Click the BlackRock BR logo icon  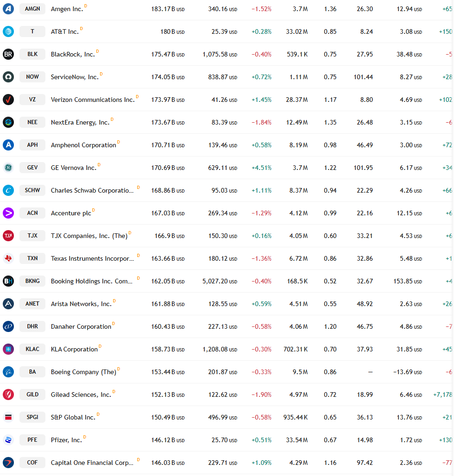(8, 54)
